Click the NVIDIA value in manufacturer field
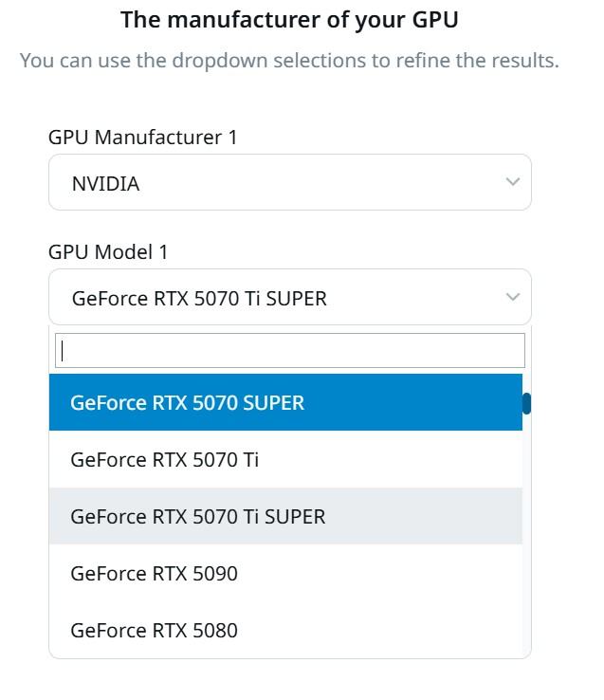Screen dimensions: 604x700 point(105,184)
